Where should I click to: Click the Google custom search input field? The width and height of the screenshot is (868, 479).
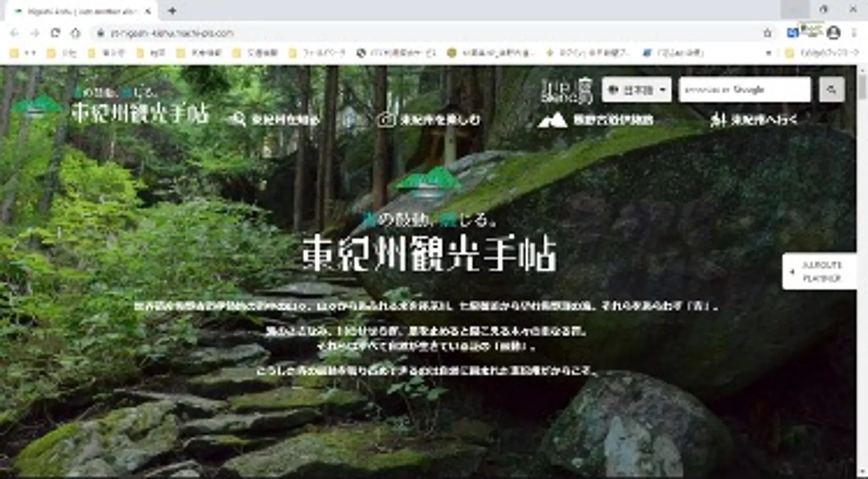coord(744,90)
